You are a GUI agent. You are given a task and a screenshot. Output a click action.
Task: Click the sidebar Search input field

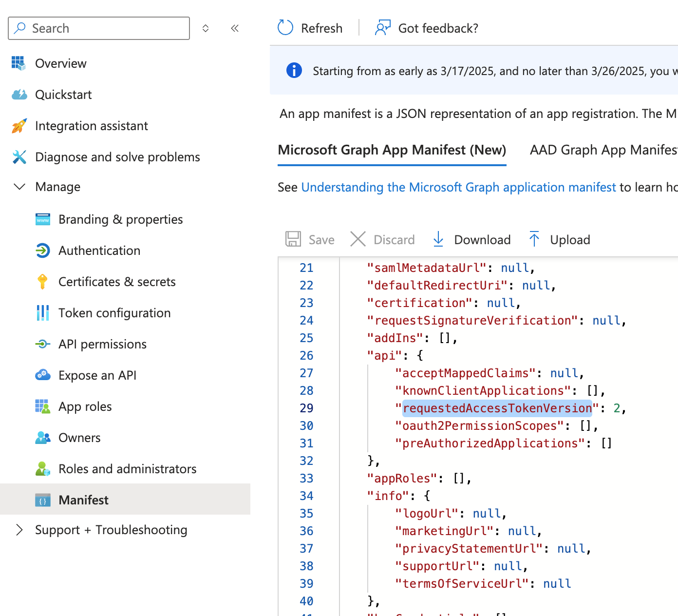99,28
